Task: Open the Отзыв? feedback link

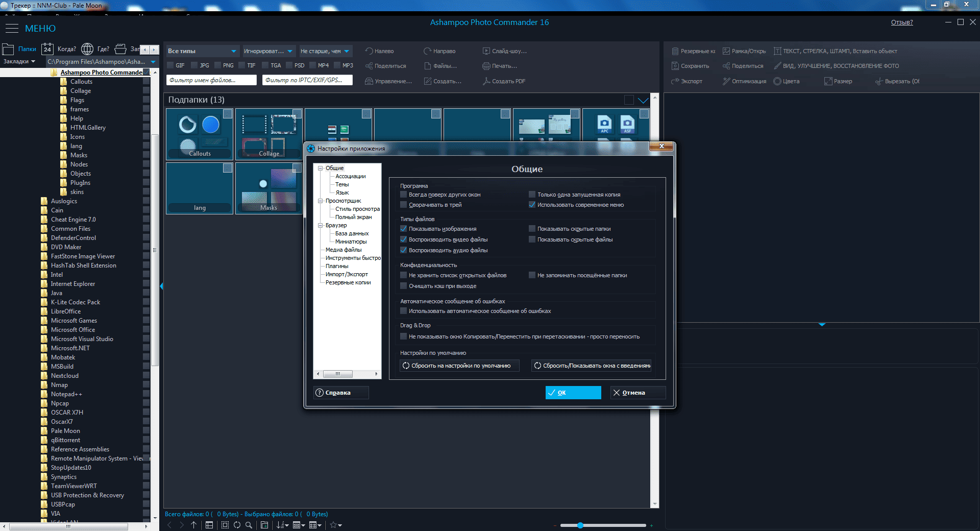Action: coord(902,22)
